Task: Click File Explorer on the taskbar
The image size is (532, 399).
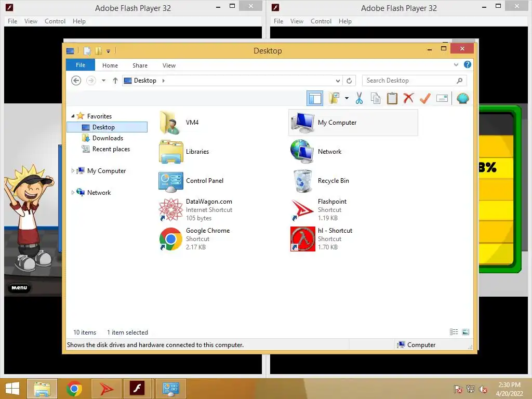Action: [x=42, y=389]
